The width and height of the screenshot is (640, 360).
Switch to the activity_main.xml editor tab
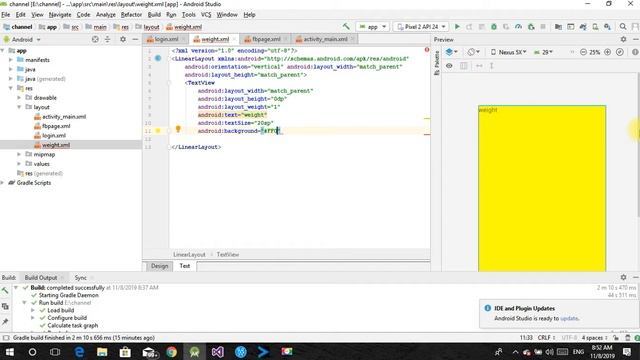pos(324,39)
